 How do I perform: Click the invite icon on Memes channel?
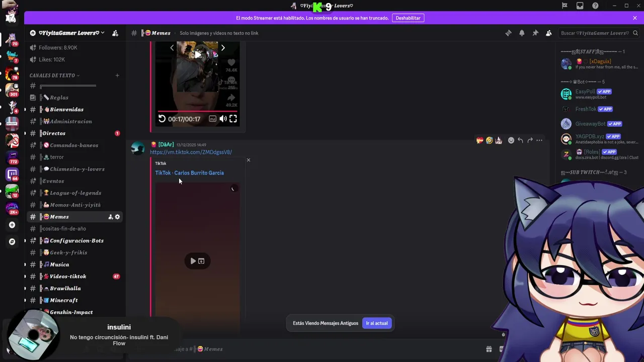[110, 217]
